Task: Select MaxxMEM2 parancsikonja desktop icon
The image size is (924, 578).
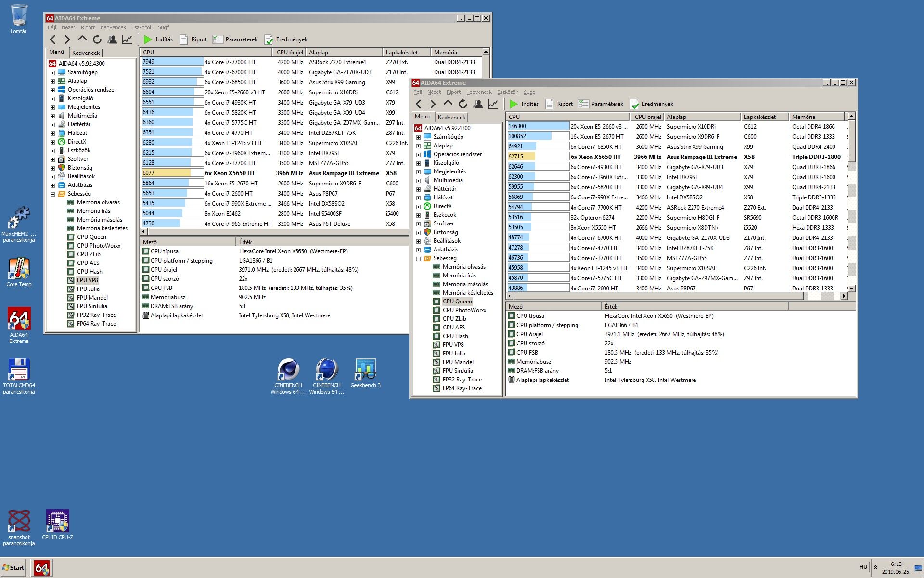Action: [x=19, y=225]
